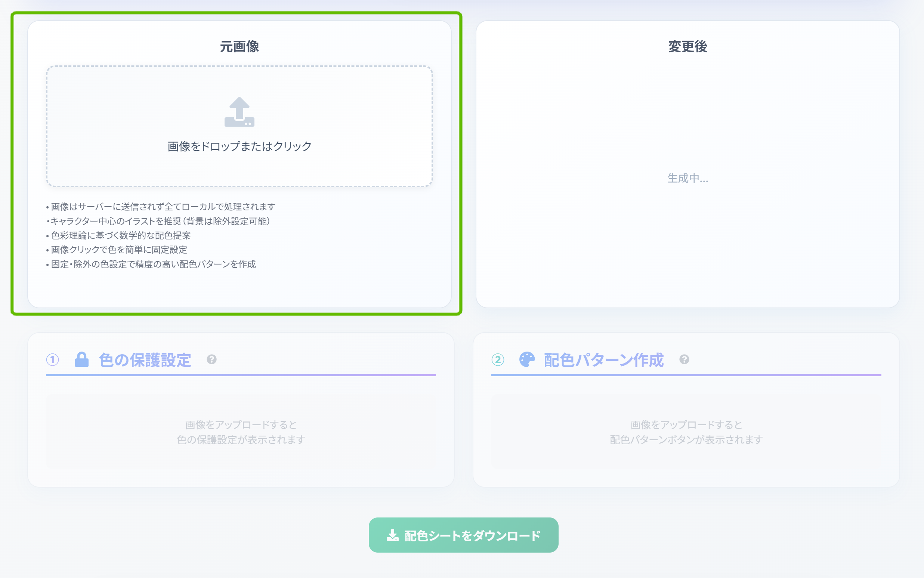Image resolution: width=924 pixels, height=578 pixels.
Task: Click the 画像をドロップまたはクリック text
Action: tap(240, 146)
